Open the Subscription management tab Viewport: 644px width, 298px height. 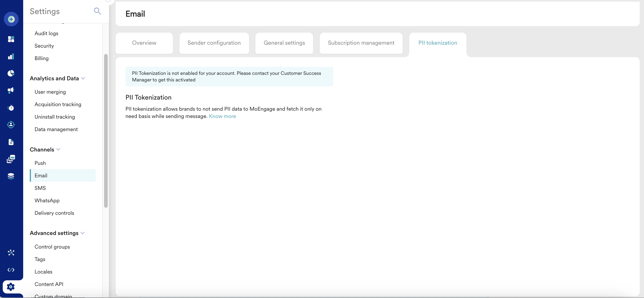pyautogui.click(x=361, y=43)
